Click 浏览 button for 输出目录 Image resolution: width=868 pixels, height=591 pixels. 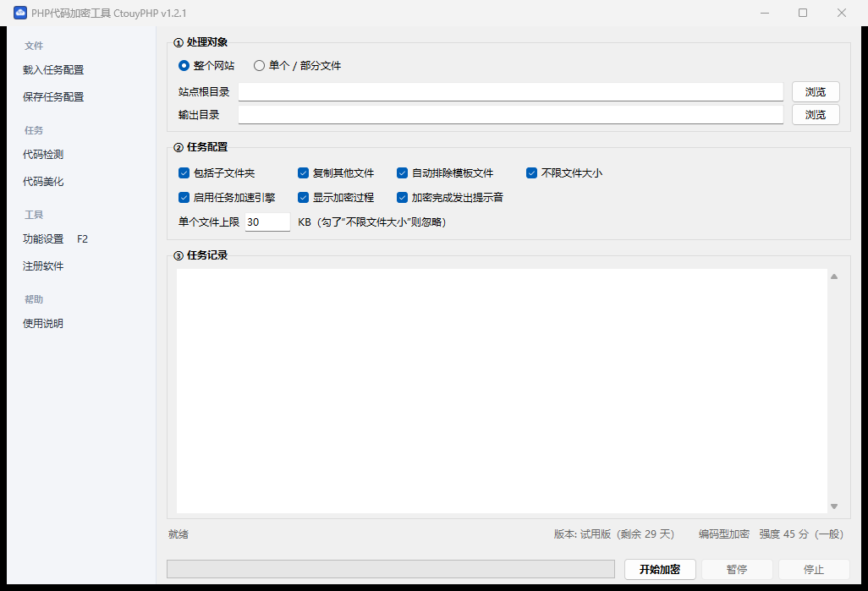tap(816, 114)
